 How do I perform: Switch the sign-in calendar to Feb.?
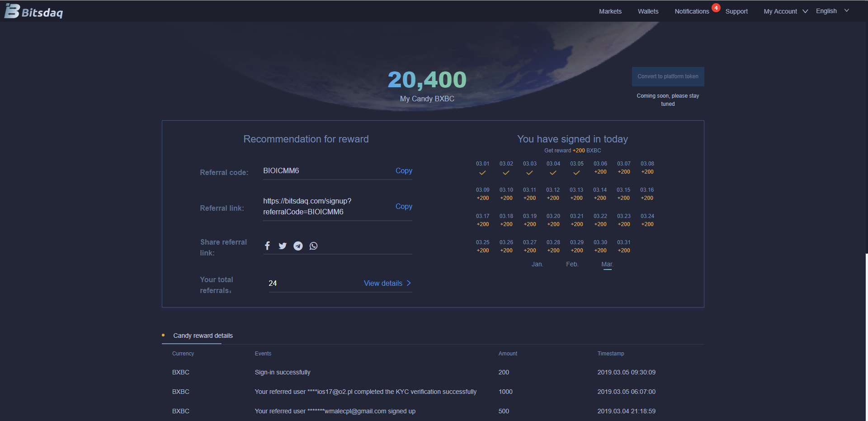pos(572,264)
